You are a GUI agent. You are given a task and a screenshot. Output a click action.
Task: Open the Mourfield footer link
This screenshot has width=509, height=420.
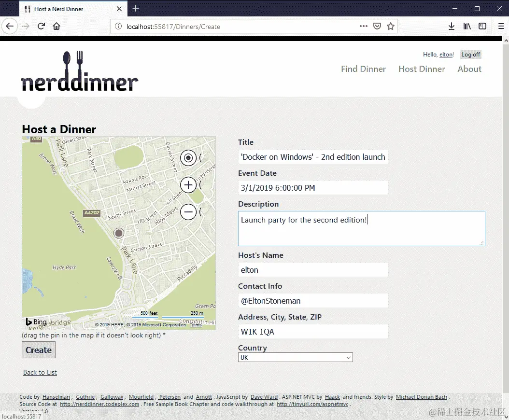(141, 397)
